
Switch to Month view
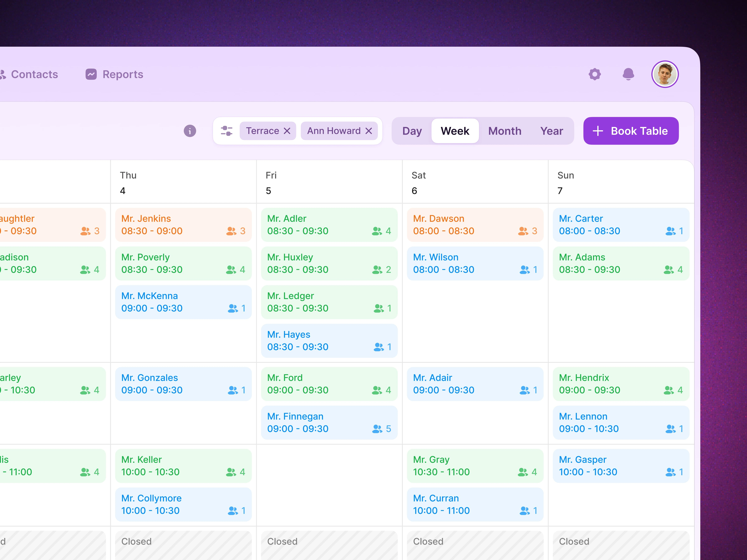tap(505, 131)
